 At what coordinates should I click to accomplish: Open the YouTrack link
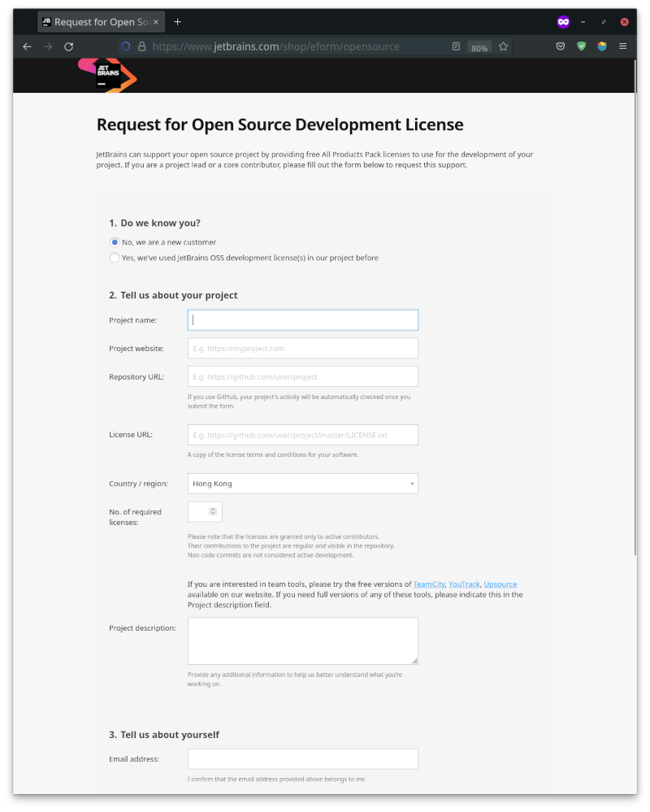click(x=463, y=584)
